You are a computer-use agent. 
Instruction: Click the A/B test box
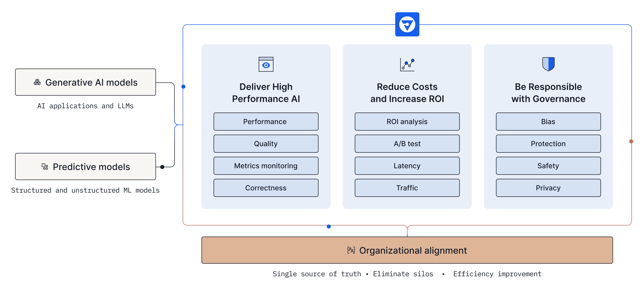point(407,144)
